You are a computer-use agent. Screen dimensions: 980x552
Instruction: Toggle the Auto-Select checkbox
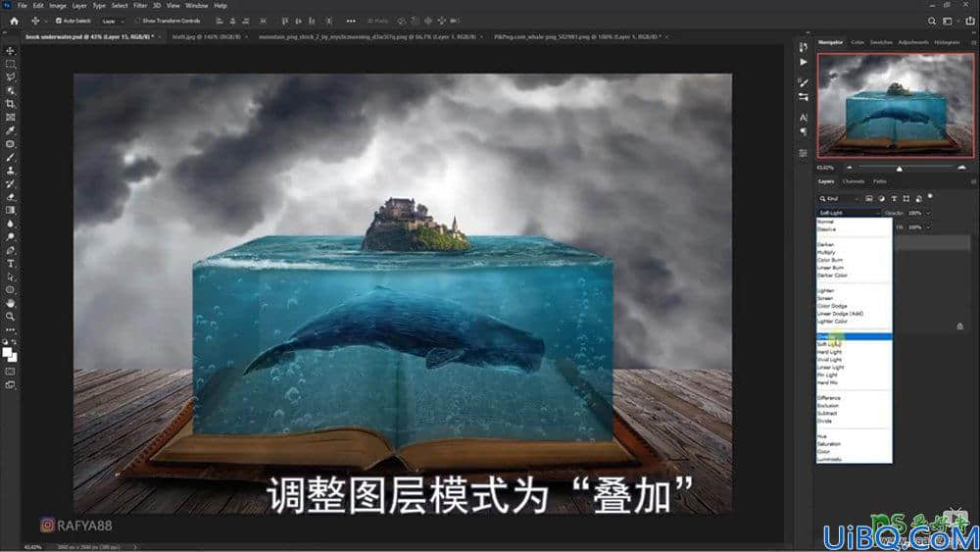pyautogui.click(x=58, y=21)
